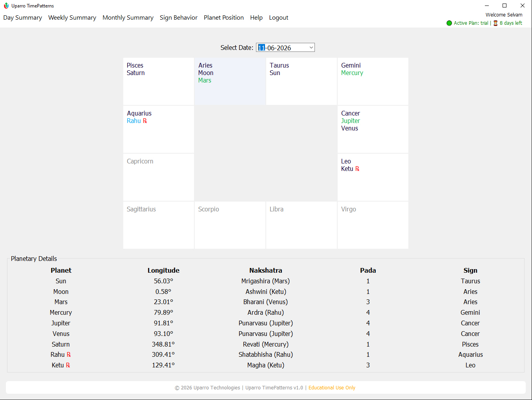The width and height of the screenshot is (532, 400).
Task: Open the Planet Position menu
Action: (x=224, y=18)
